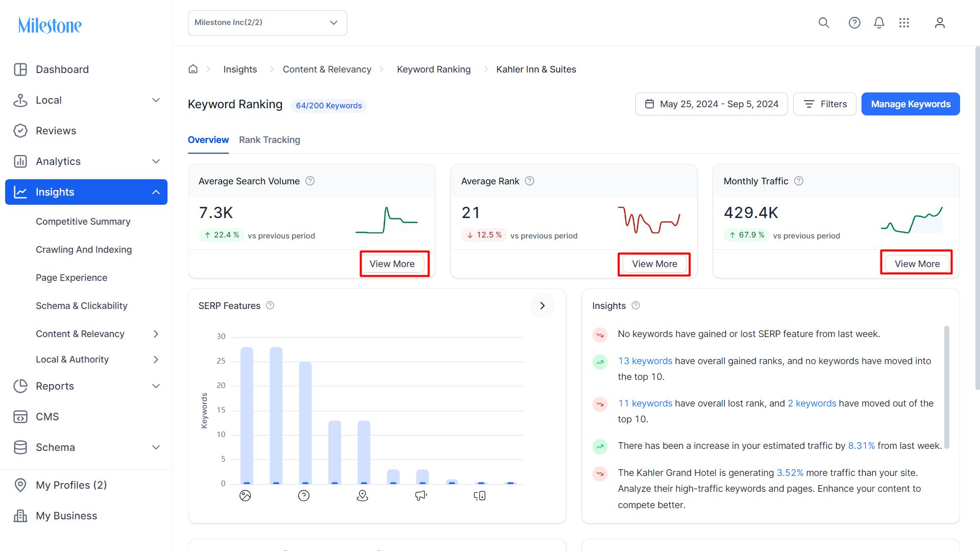Screen dimensions: 980x551
Task: Select the Overview tab
Action: 208,140
